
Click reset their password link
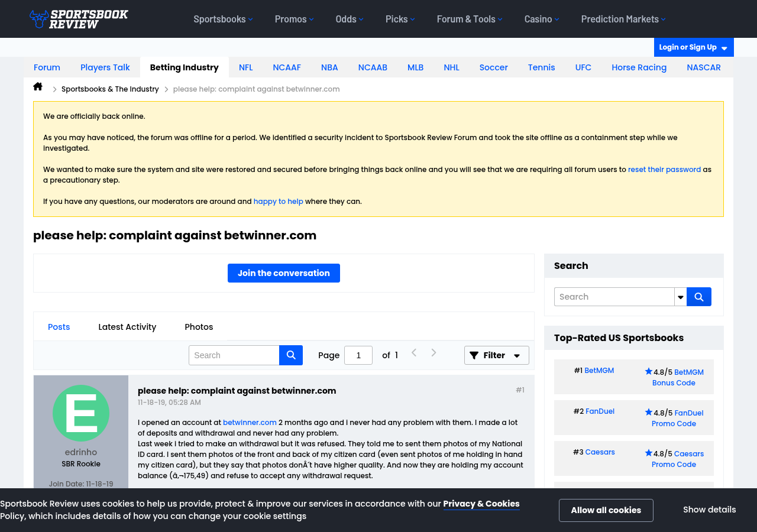[x=664, y=169]
